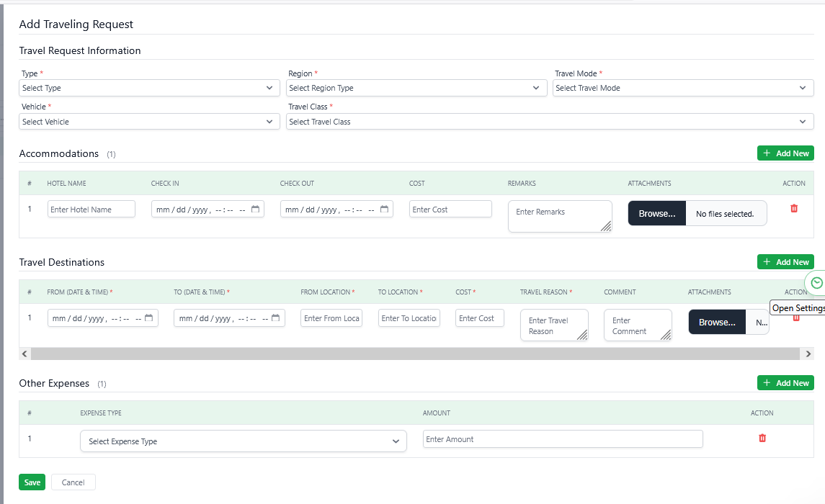The image size is (825, 504).
Task: Open the Select Vehicle dropdown
Action: [149, 122]
